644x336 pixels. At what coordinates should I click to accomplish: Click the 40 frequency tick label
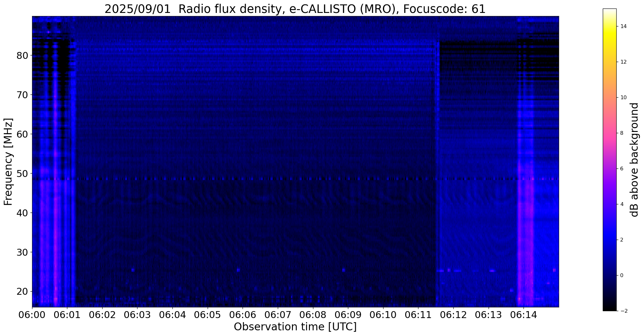[23, 213]
